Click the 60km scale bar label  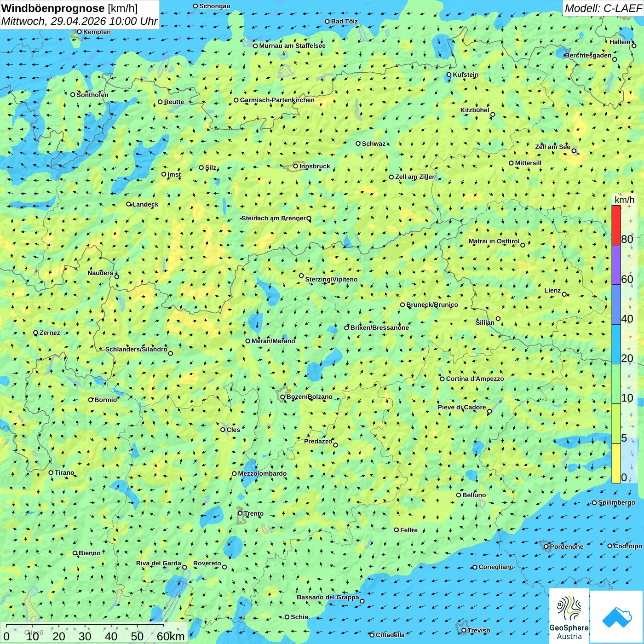pyautogui.click(x=170, y=636)
